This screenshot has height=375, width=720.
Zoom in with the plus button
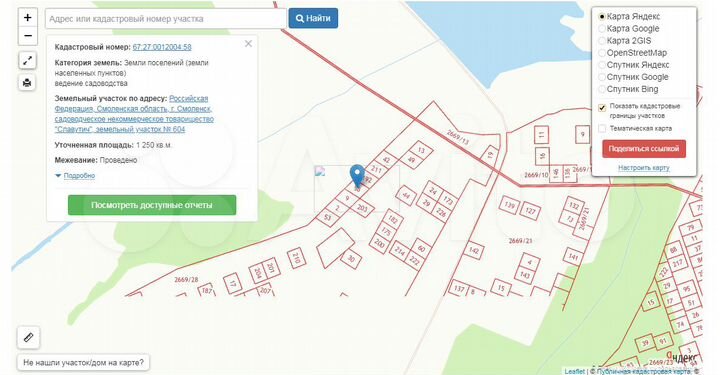[x=28, y=18]
